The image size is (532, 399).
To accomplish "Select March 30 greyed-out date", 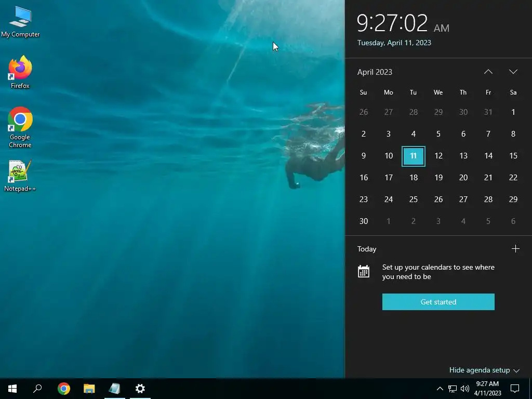I will (x=463, y=112).
